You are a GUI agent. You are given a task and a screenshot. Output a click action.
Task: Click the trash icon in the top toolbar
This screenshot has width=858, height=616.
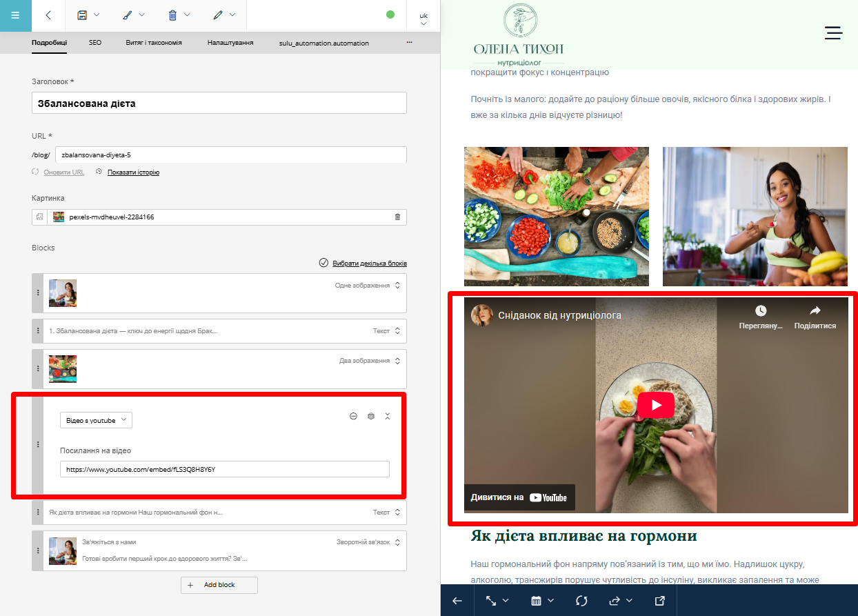172,15
